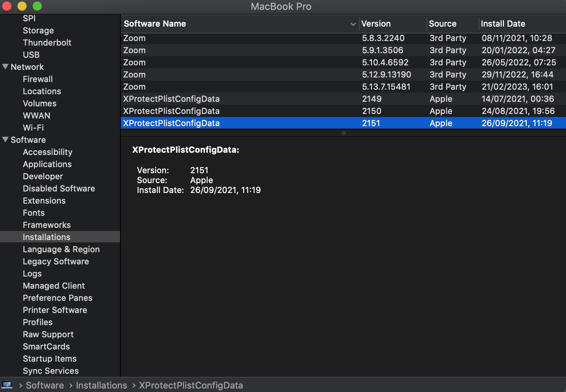The image size is (566, 392).
Task: Select the Software category label
Action: (28, 140)
